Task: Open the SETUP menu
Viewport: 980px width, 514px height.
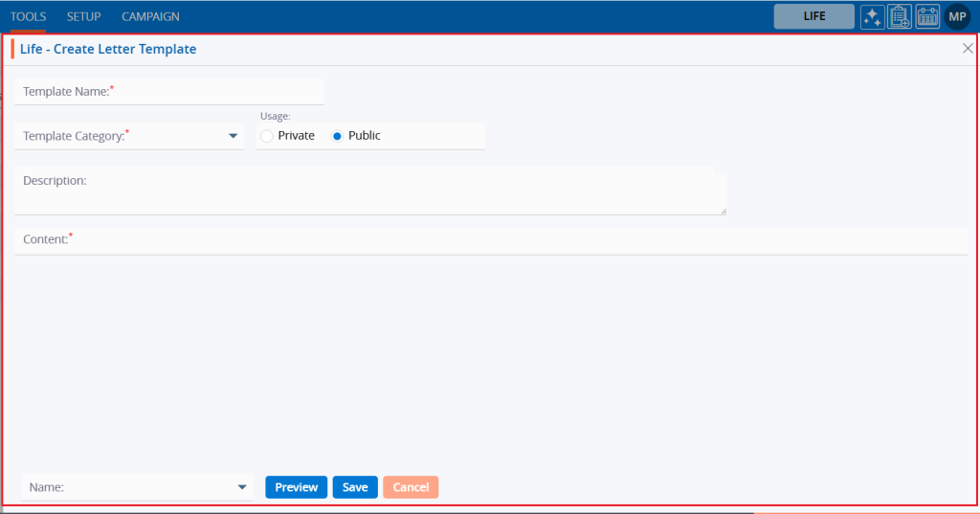Action: 84,16
